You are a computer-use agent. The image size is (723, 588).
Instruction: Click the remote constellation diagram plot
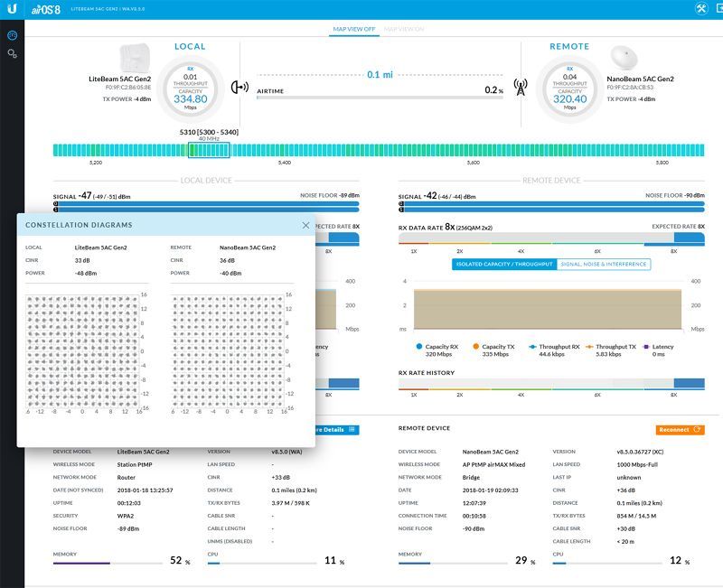coord(228,351)
